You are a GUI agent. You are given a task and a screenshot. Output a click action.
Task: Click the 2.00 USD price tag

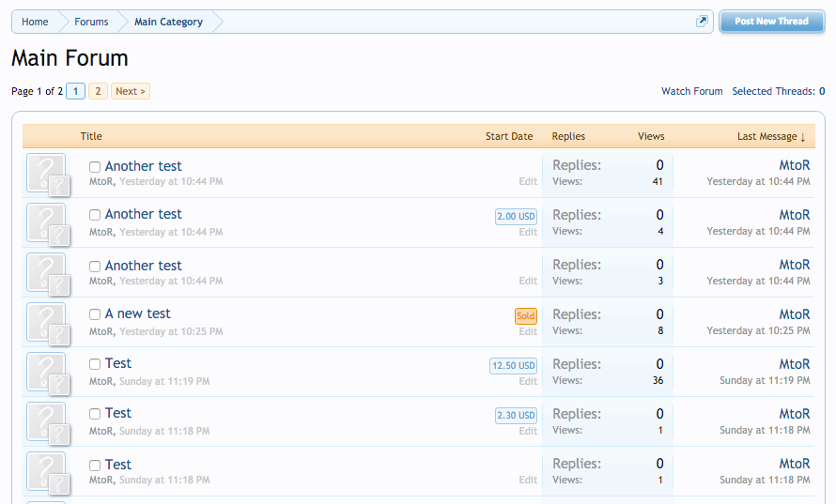tap(516, 217)
